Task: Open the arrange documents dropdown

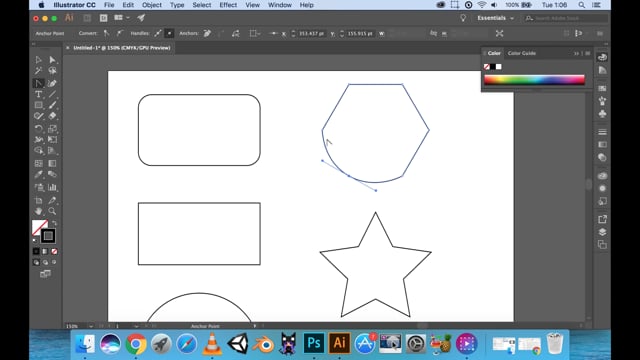Action: click(122, 18)
